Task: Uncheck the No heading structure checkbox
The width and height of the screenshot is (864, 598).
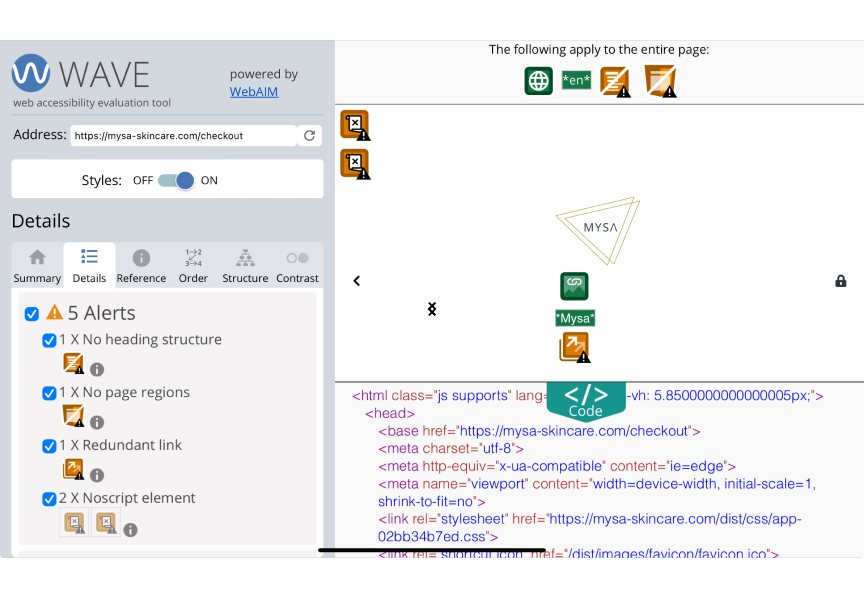Action: 49,340
